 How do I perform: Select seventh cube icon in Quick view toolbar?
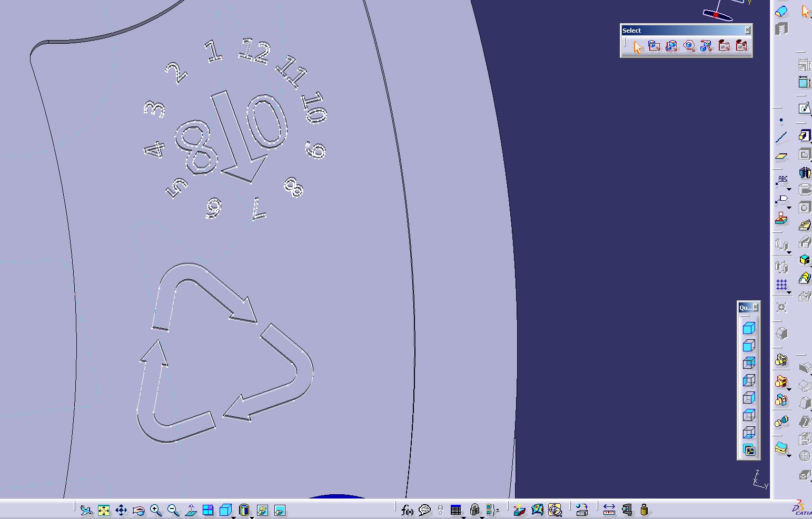point(749,433)
